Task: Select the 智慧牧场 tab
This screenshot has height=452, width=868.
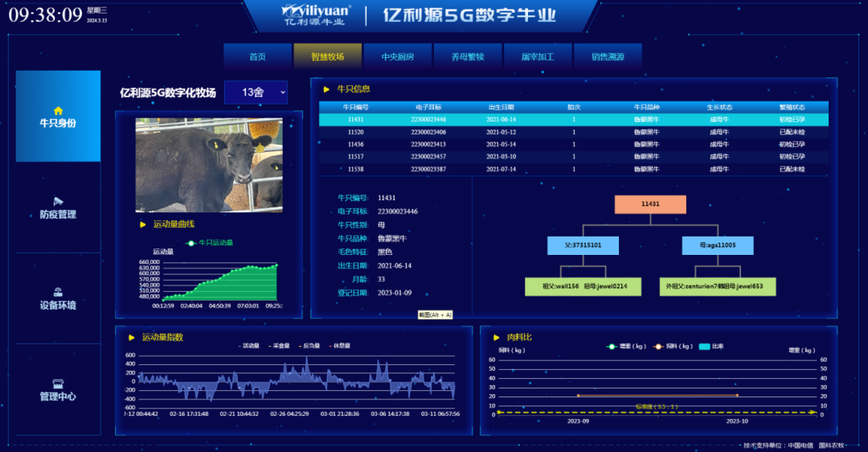Action: [328, 56]
